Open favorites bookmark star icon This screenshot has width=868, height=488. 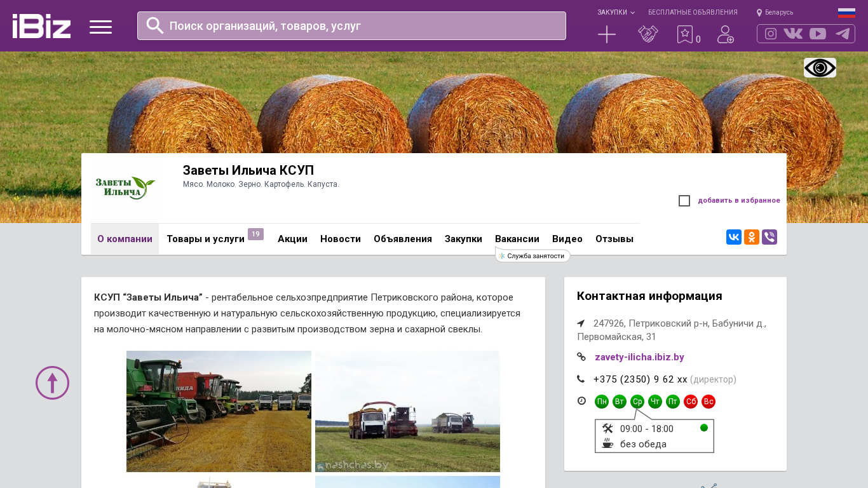click(684, 34)
